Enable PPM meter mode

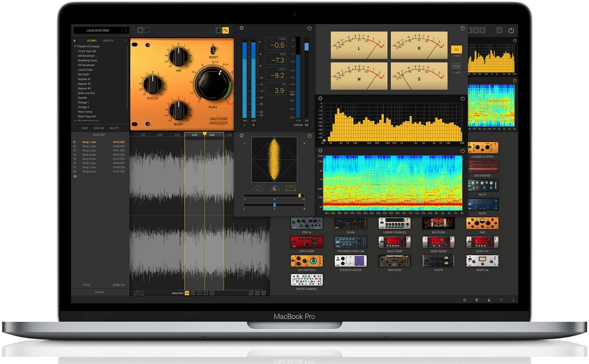coord(457,67)
